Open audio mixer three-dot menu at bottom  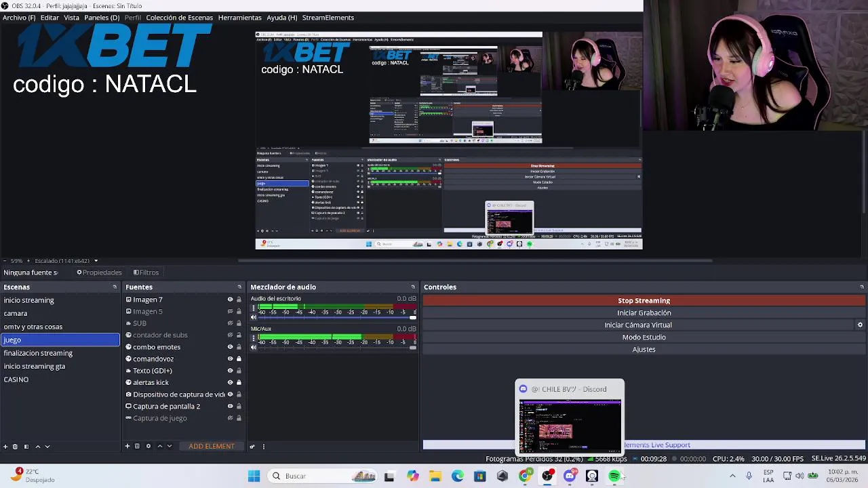[264, 446]
